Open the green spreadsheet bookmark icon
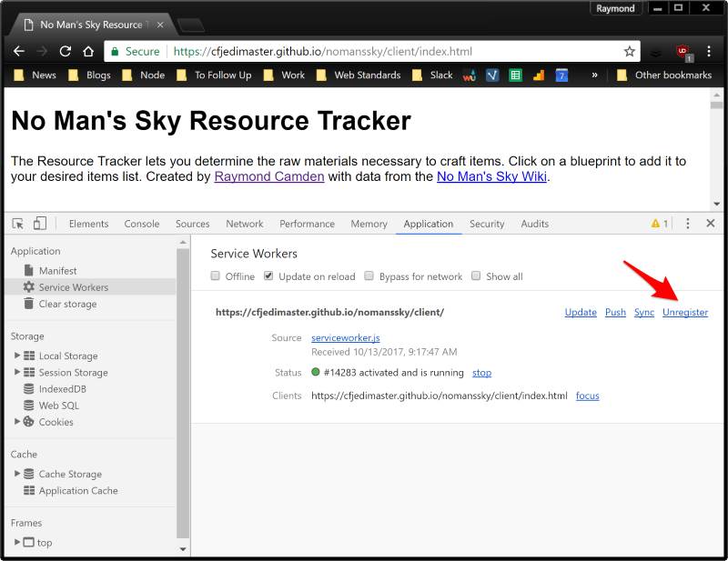 [x=515, y=75]
